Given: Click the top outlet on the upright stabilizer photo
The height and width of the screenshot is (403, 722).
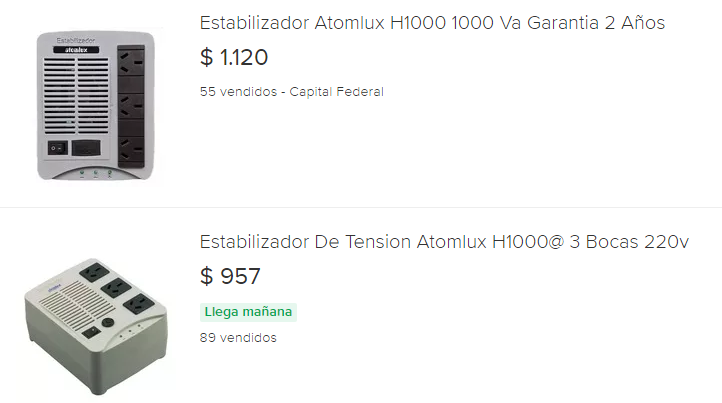Looking at the screenshot, I should (131, 61).
